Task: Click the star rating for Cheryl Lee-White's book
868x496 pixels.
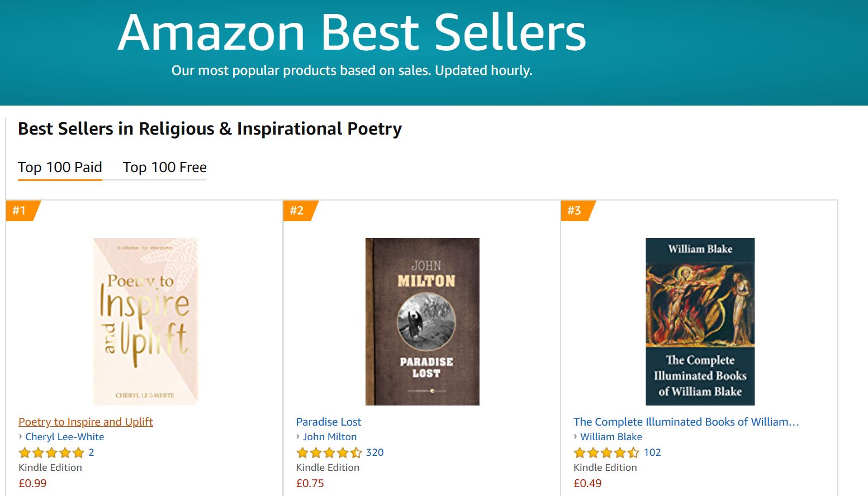Action: (51, 452)
